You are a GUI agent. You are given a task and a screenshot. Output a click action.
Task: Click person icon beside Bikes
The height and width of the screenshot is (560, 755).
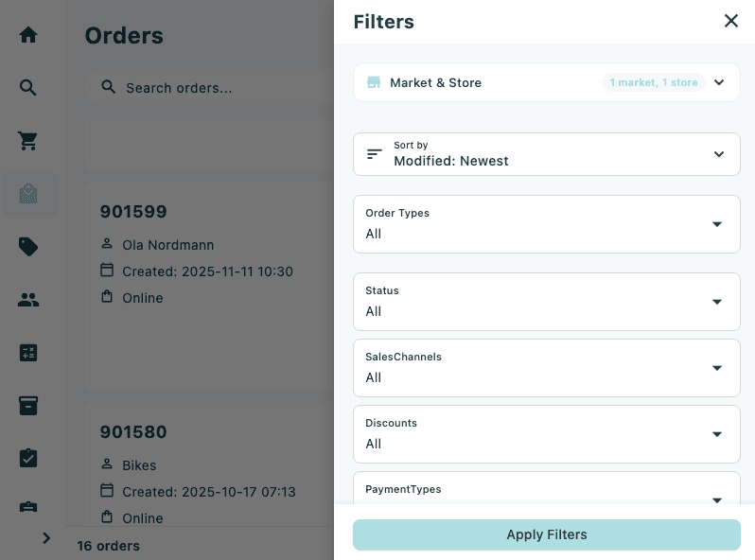click(x=107, y=464)
